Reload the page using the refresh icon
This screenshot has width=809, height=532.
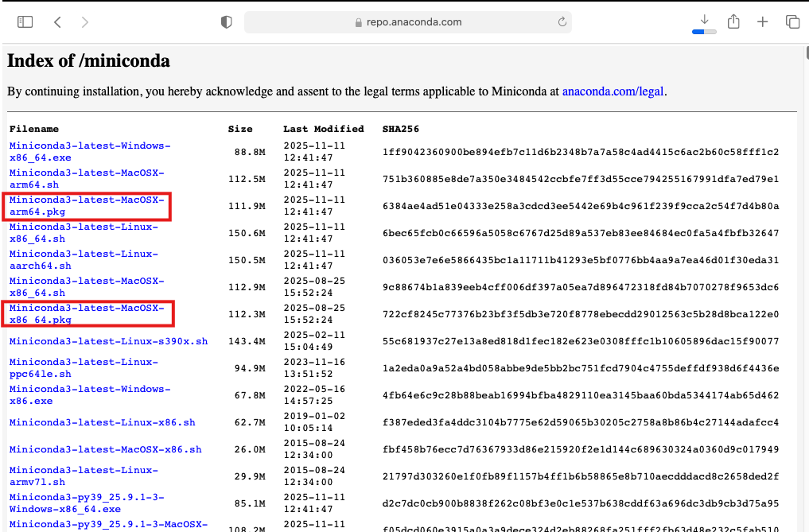(x=562, y=22)
